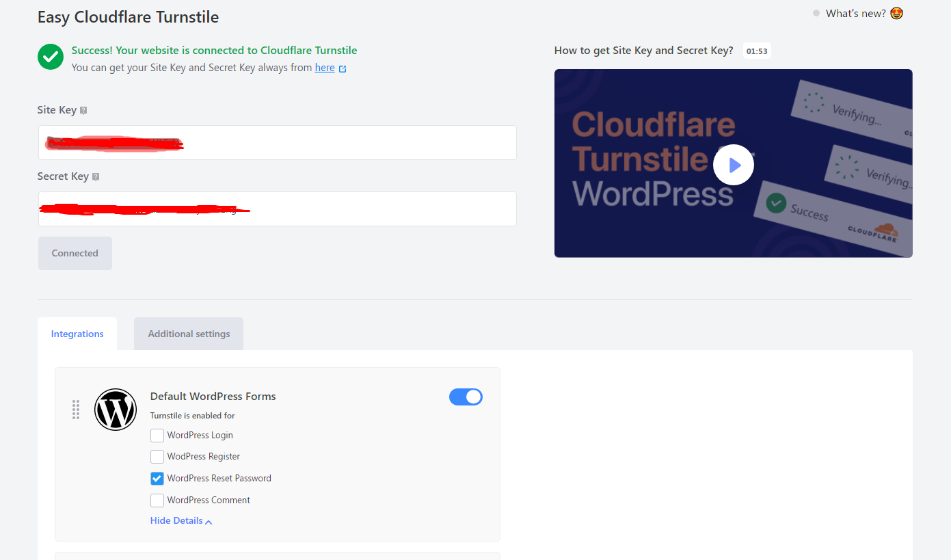Screen dimensions: 951x560
Task: Click the Site Key help icon
Action: (83, 110)
